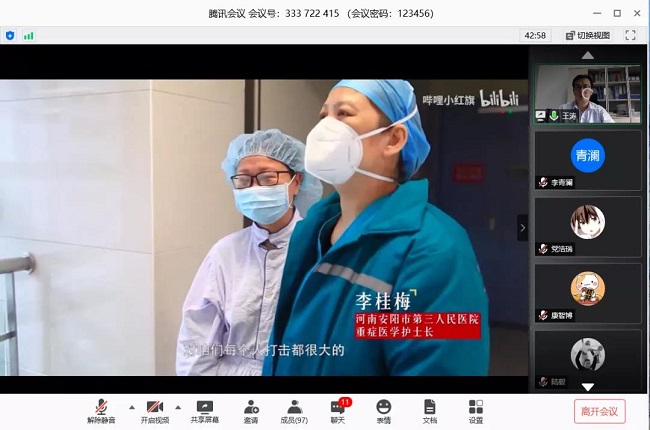Switch layout using 切换视图
Screen dimensions: 650x430
(x=587, y=35)
